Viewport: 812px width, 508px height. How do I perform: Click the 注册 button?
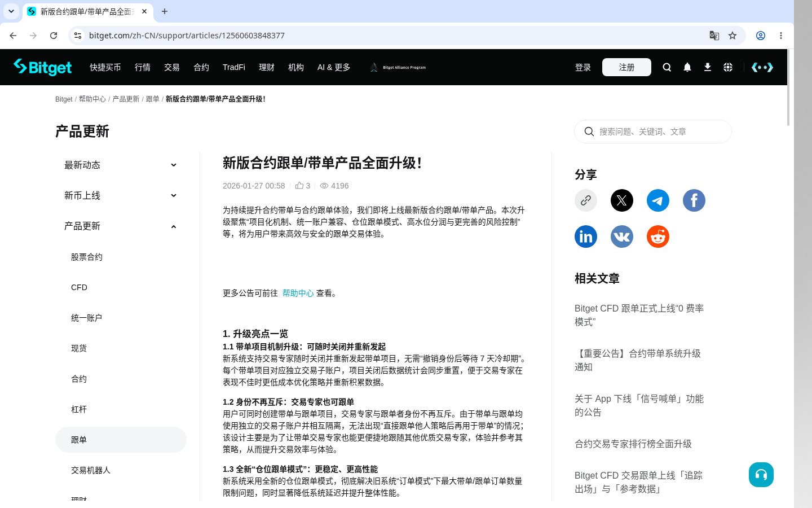coord(626,67)
